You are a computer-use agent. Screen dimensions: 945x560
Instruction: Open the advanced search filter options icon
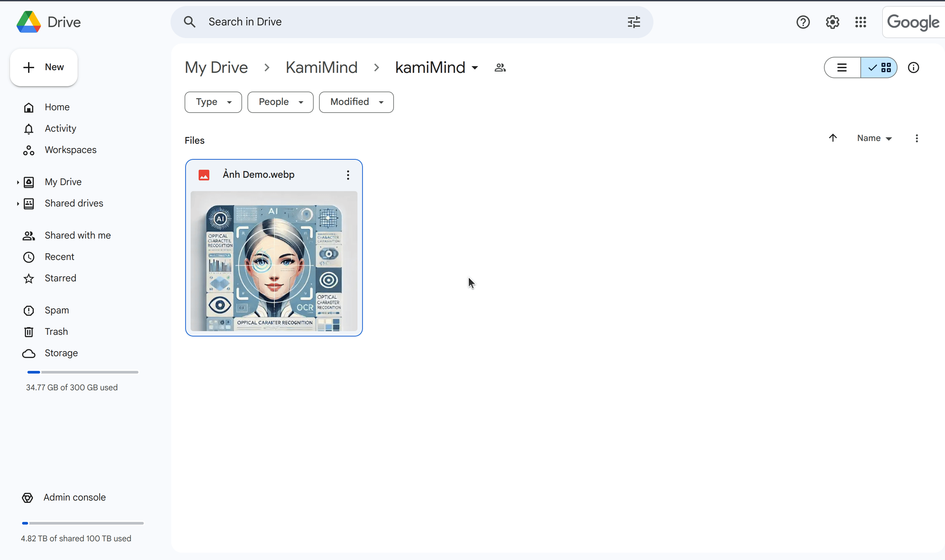coord(634,22)
